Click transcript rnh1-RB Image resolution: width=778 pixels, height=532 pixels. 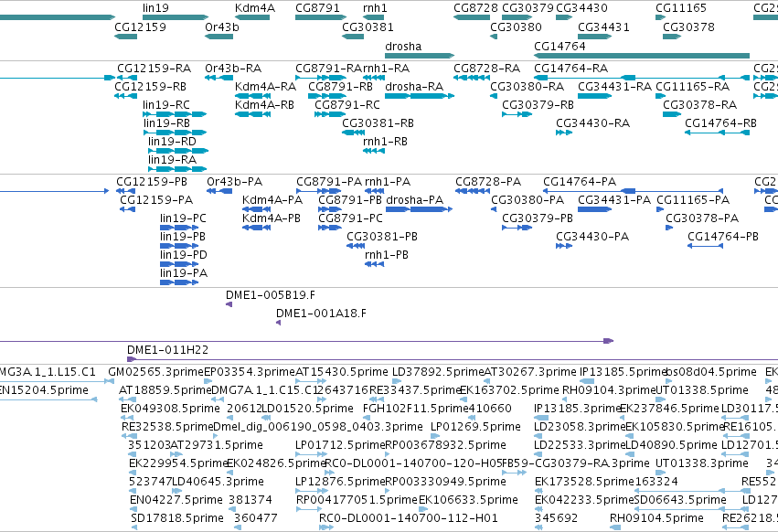pos(374,151)
